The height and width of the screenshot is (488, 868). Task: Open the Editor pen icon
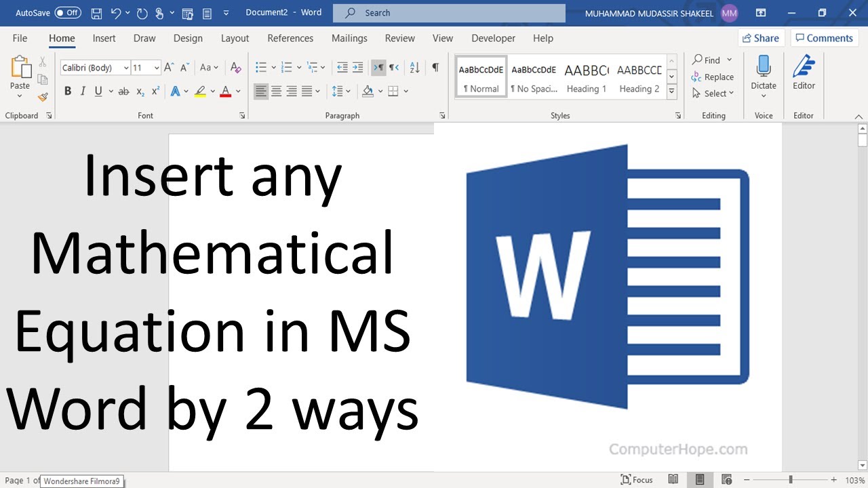804,66
